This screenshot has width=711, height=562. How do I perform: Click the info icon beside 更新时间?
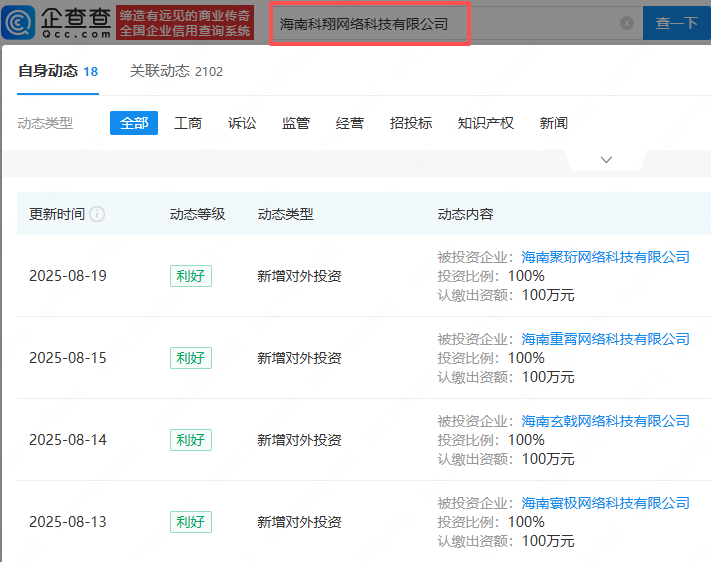[97, 214]
